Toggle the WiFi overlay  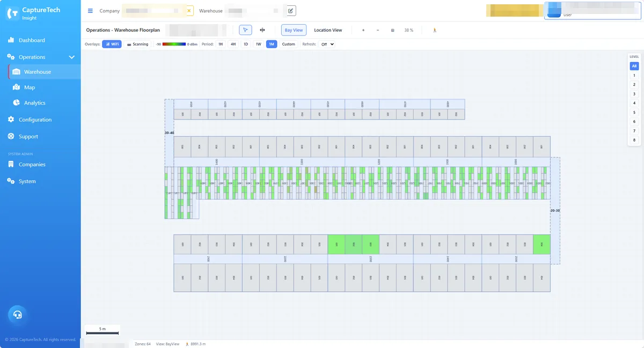click(x=112, y=44)
